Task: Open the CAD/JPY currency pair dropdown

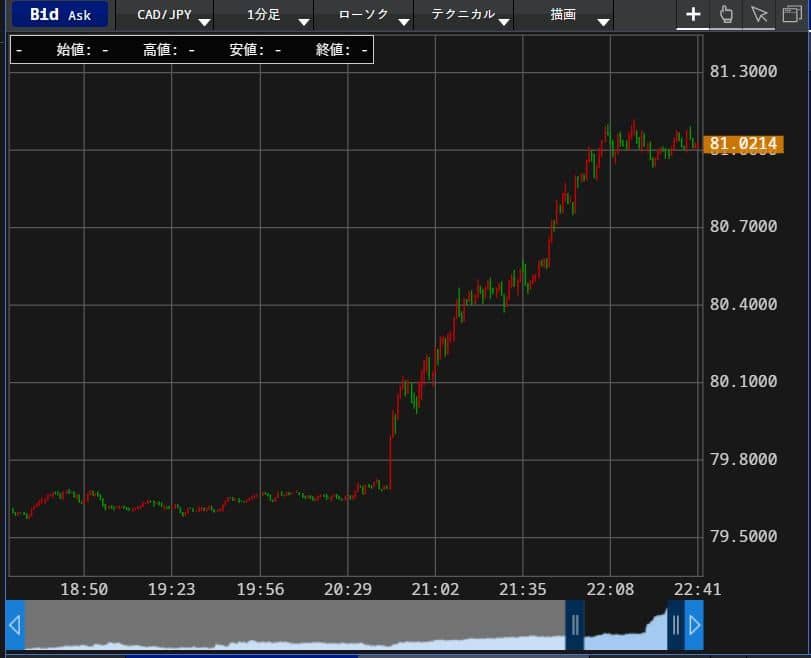Action: (x=165, y=14)
